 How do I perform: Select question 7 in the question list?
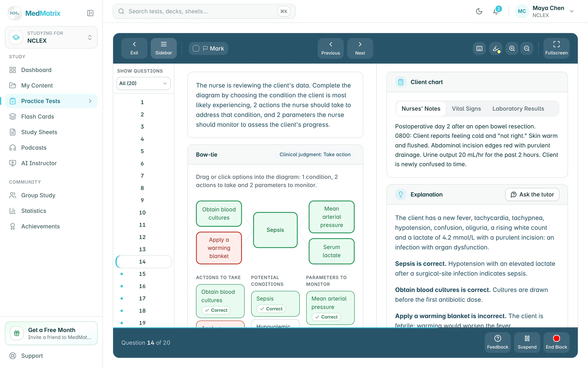pos(143,176)
